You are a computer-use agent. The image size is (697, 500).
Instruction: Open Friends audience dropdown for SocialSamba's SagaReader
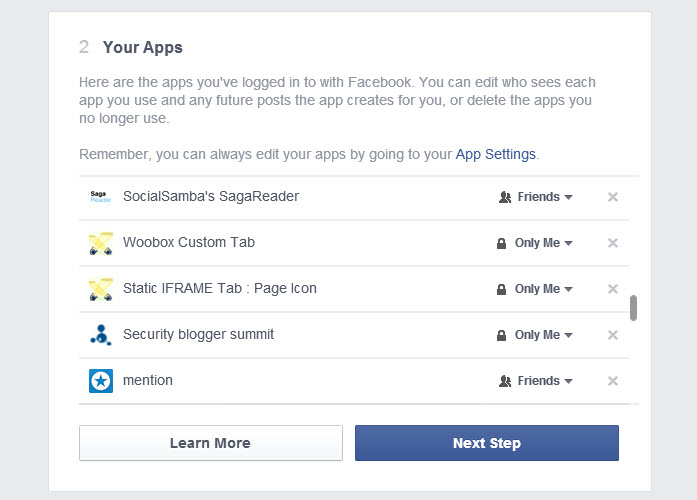536,197
